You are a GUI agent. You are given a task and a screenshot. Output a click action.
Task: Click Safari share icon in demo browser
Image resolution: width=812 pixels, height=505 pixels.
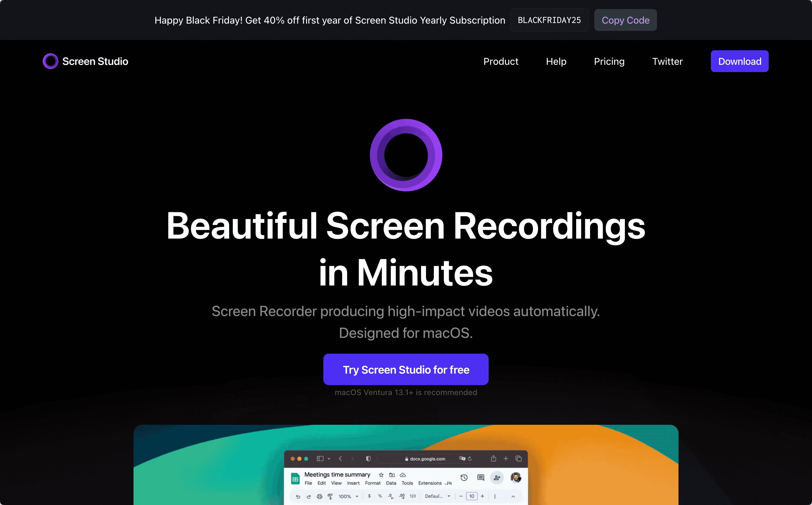(x=493, y=459)
